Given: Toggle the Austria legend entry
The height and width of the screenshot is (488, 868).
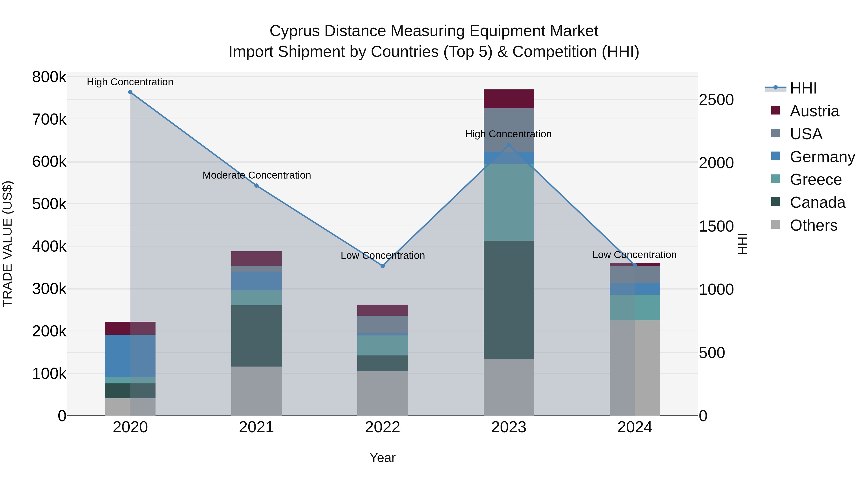Looking at the screenshot, I should tap(805, 111).
